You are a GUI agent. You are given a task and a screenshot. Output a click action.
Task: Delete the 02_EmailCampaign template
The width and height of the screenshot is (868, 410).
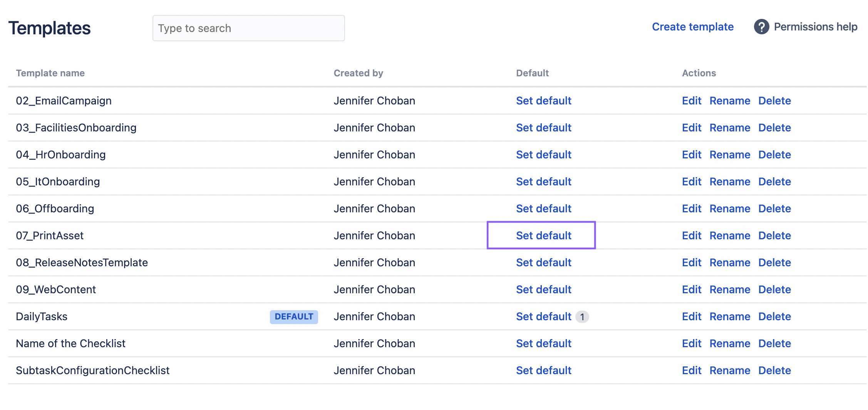click(x=774, y=101)
